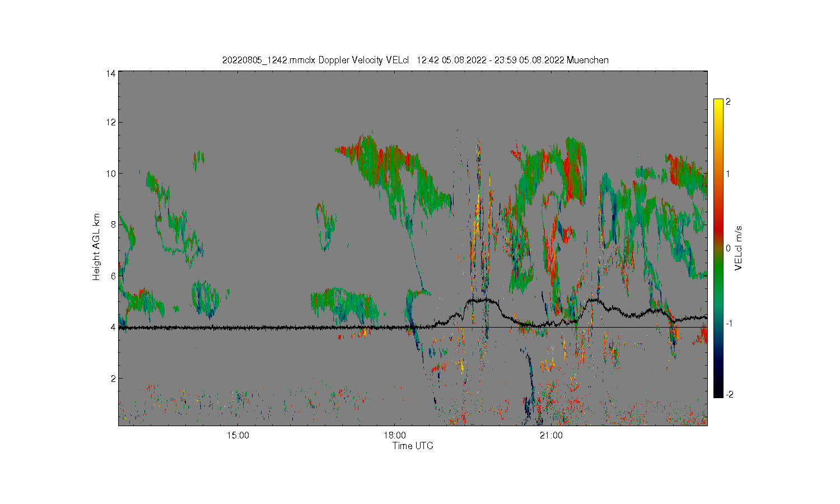Click the height tick label '10'
This screenshot has height=504, width=840.
pos(111,174)
